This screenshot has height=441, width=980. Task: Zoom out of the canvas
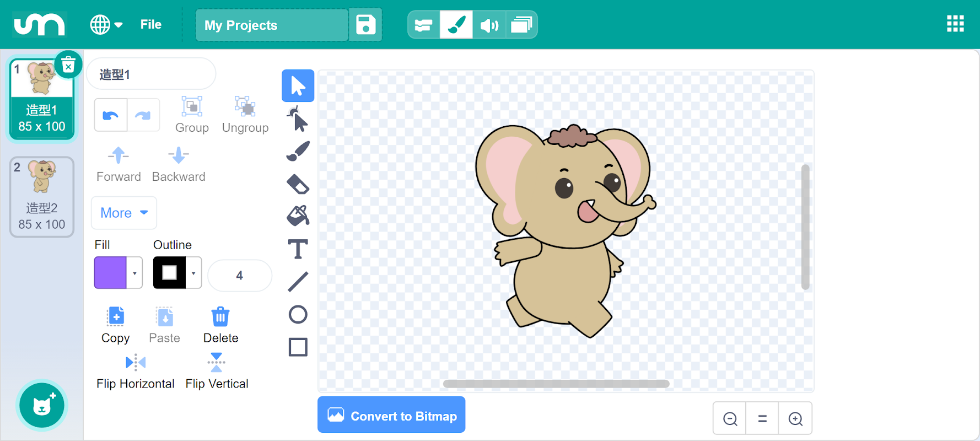(730, 418)
